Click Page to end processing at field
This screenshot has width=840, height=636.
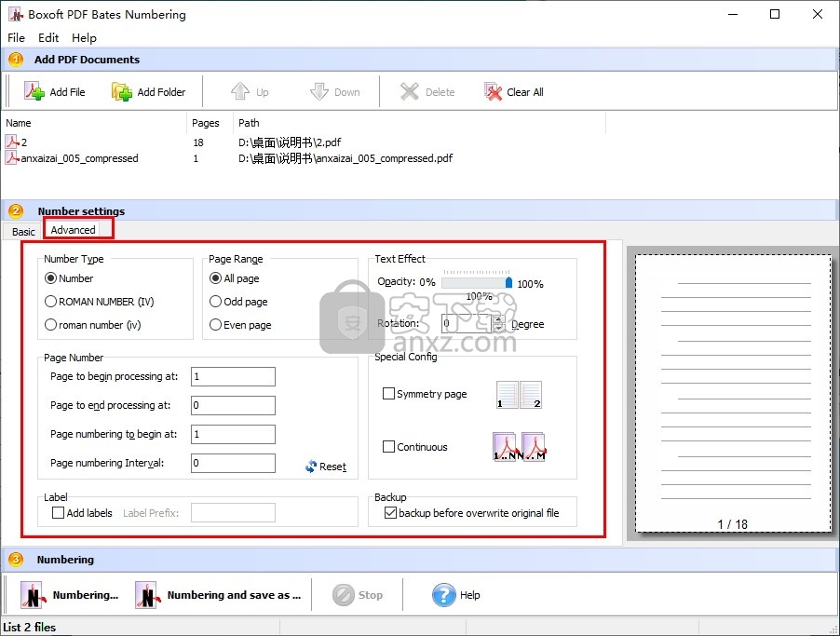click(x=233, y=405)
